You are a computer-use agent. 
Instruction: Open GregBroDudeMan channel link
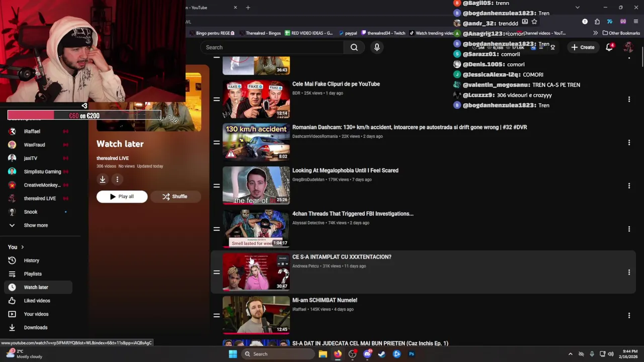tap(308, 179)
